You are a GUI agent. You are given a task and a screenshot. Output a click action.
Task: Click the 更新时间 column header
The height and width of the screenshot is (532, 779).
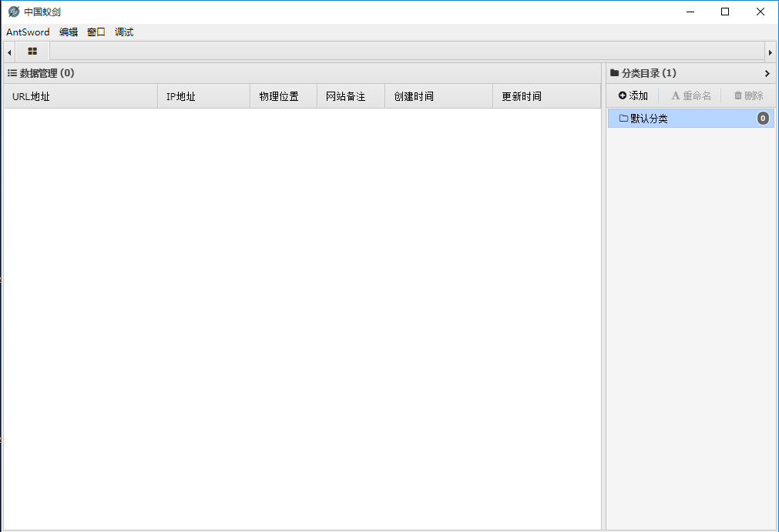tap(546, 96)
